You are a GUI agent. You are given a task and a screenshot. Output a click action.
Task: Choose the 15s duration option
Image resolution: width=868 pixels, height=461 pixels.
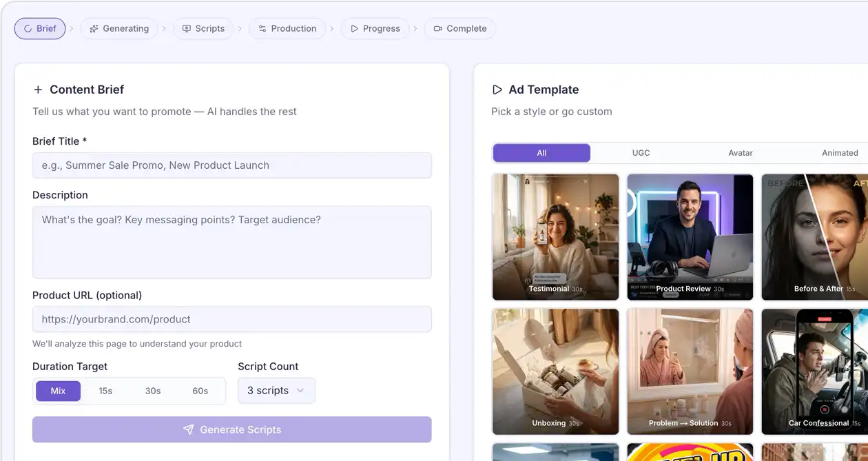(x=105, y=391)
